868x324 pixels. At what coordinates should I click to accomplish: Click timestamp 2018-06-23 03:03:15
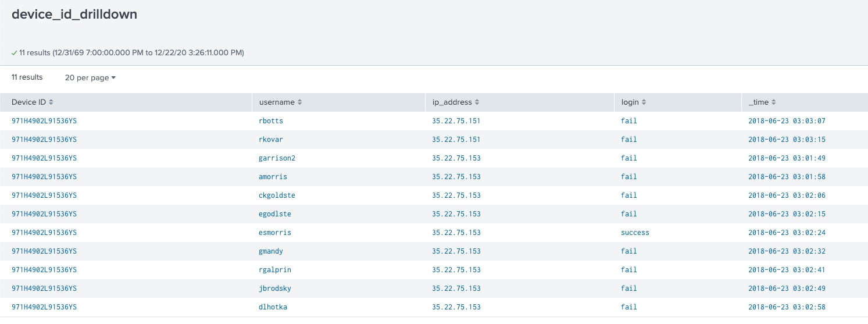click(787, 140)
